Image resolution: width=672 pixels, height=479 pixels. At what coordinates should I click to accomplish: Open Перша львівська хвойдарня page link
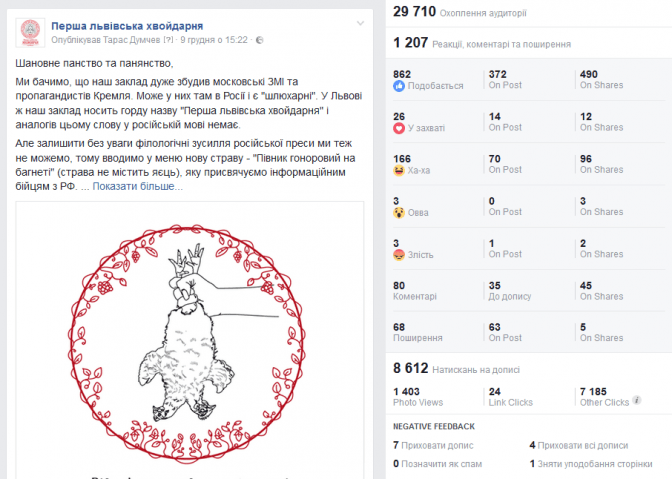click(x=127, y=26)
